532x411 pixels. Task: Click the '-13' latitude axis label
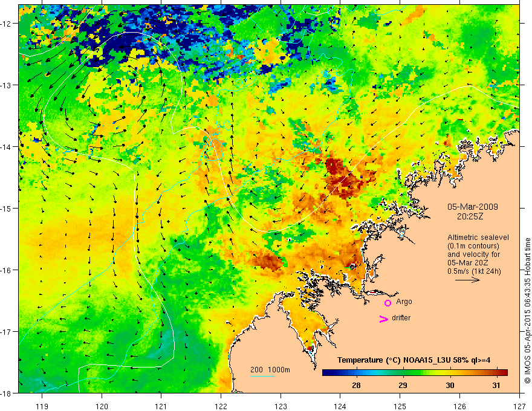[x=7, y=85]
